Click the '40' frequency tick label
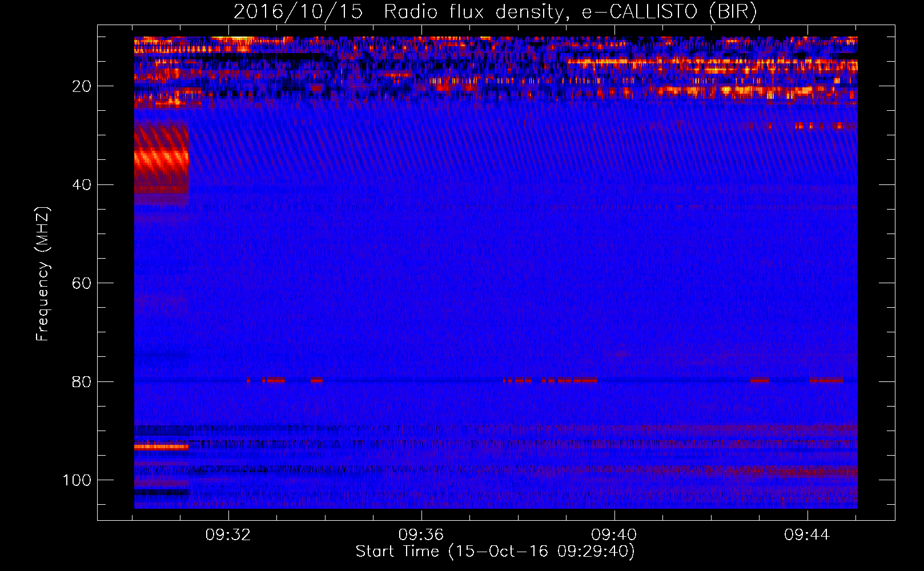Viewport: 924px width, 571px height. coord(82,185)
